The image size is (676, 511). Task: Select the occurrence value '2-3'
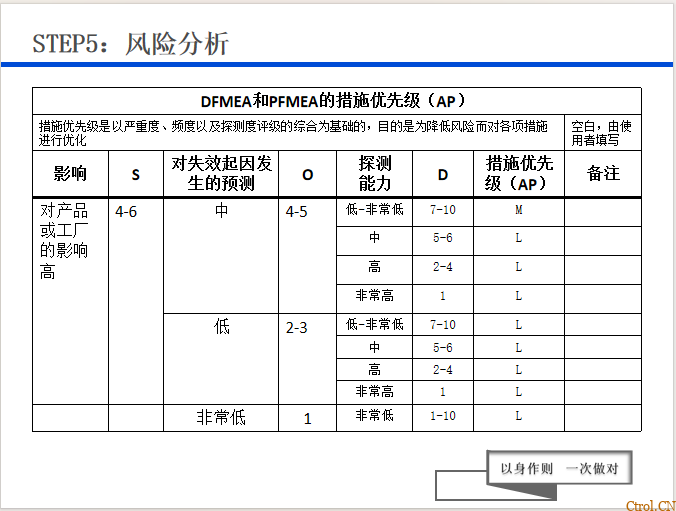[296, 328]
